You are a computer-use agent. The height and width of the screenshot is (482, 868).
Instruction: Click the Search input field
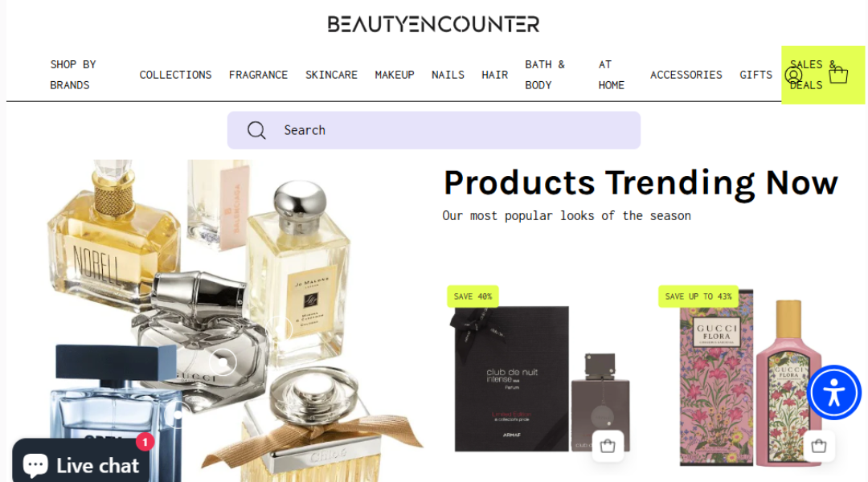pos(433,130)
